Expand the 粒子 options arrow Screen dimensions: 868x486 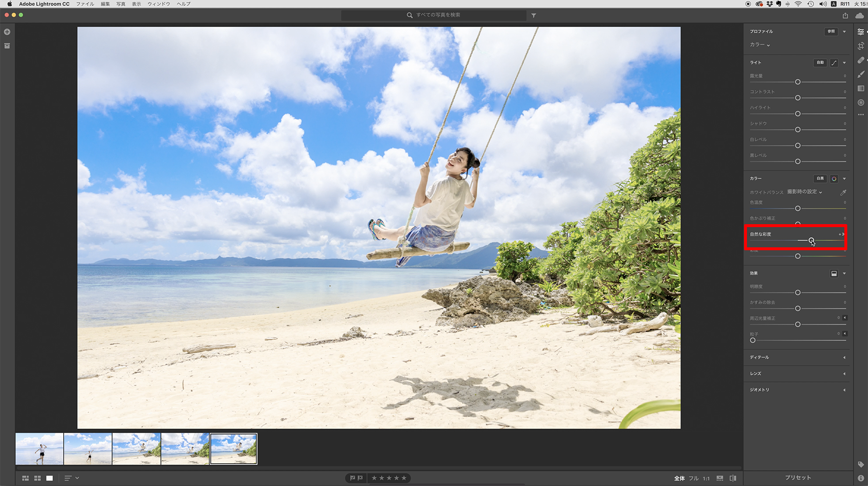point(845,334)
